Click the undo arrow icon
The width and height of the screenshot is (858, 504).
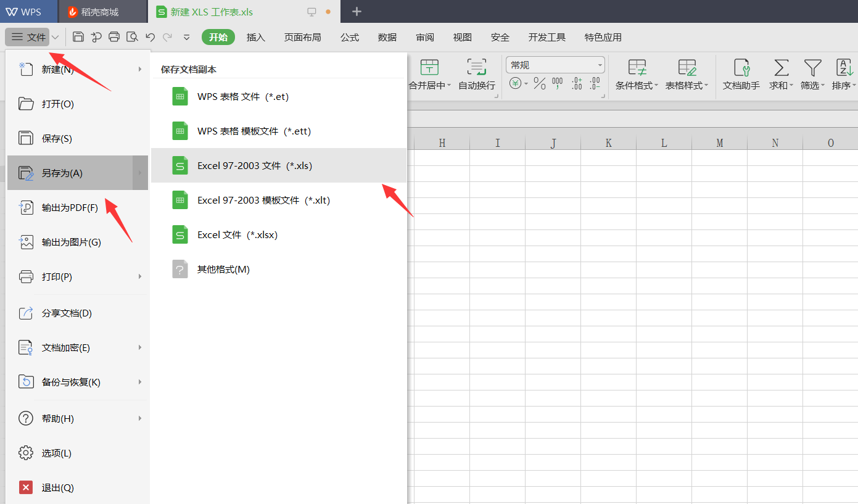click(150, 37)
